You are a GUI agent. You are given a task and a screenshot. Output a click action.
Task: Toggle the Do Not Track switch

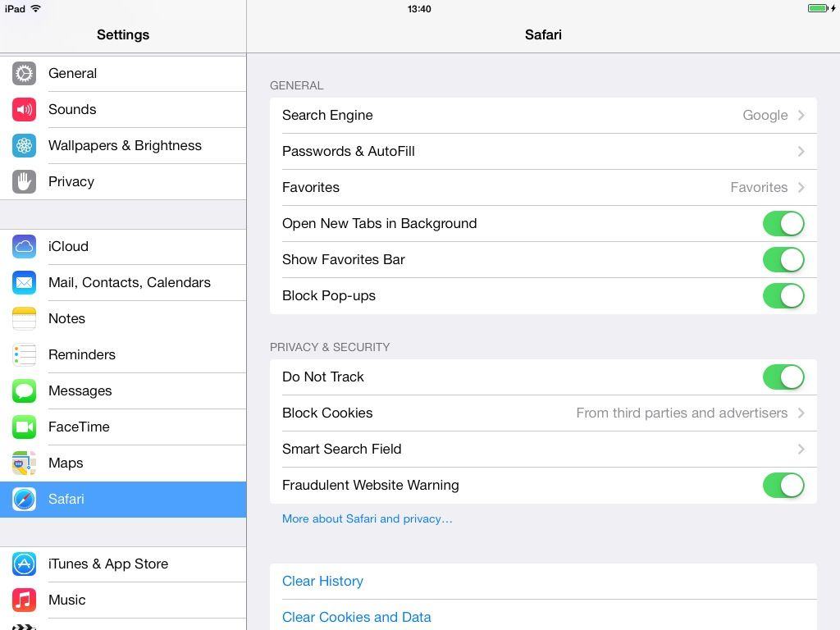tap(783, 377)
